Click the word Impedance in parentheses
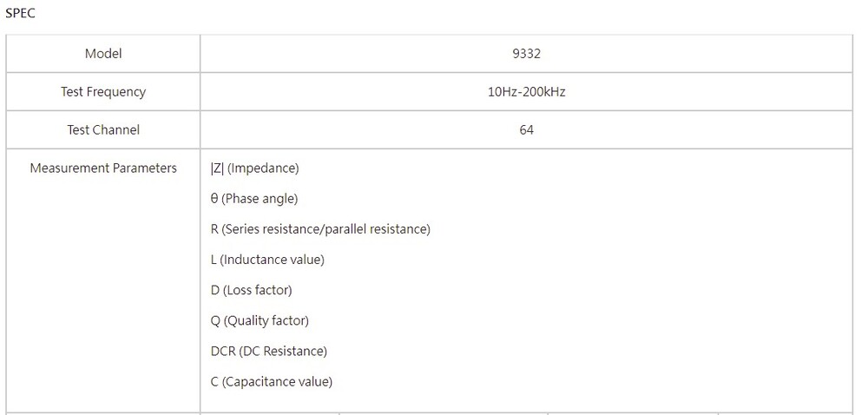This screenshot has height=415, width=868. pos(263,168)
